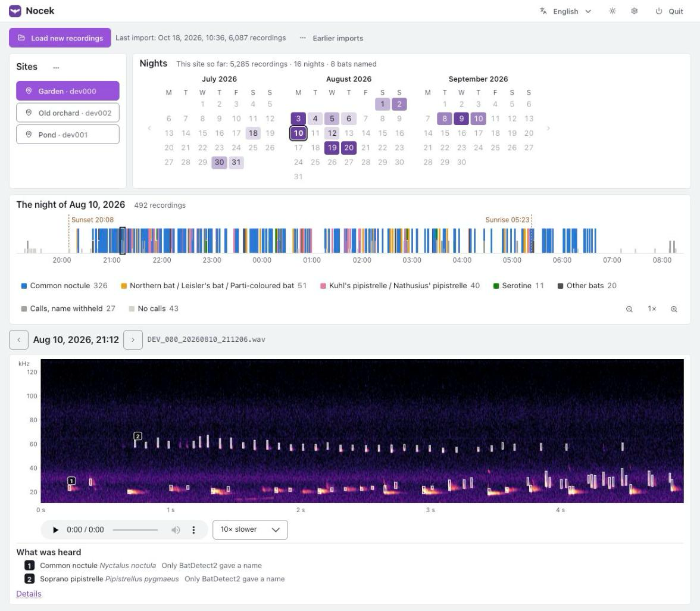Select night of August 4

click(315, 119)
